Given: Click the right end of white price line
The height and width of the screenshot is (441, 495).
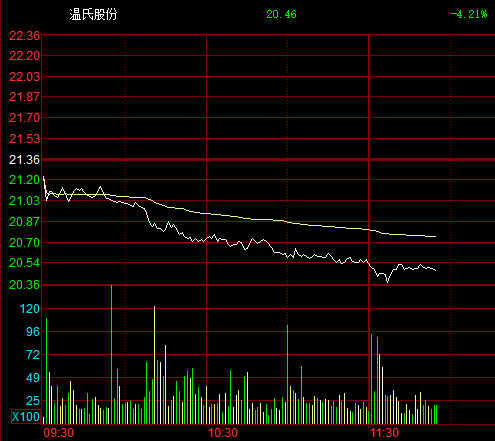Looking at the screenshot, I should [435, 270].
